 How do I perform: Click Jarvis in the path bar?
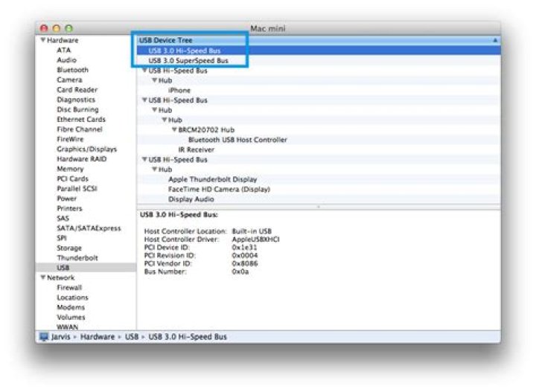point(61,337)
